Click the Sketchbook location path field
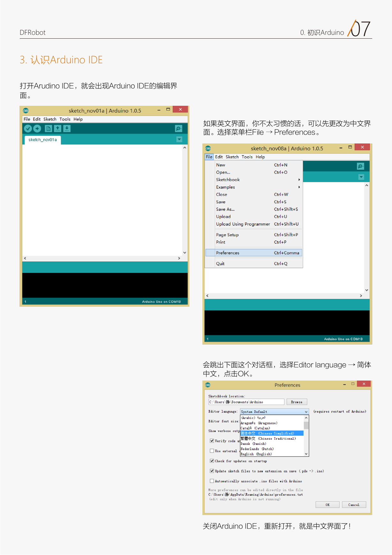Viewport: 392px width, 555px height. pyautogui.click(x=246, y=402)
